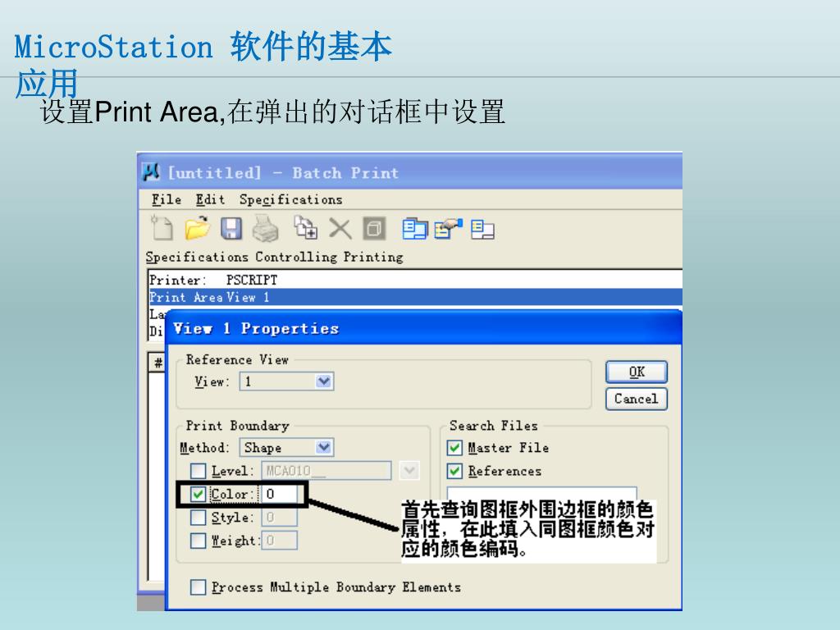This screenshot has height=630, width=840.
Task: Open the Edit menu
Action: point(210,200)
